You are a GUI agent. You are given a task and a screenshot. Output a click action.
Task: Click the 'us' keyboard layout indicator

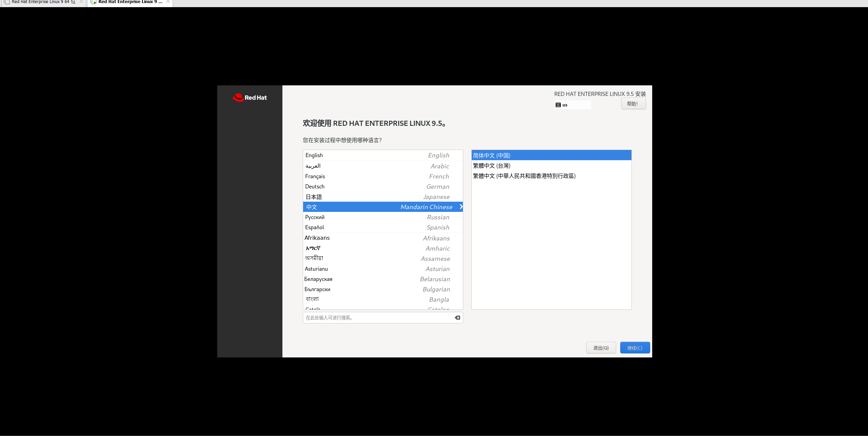[572, 105]
